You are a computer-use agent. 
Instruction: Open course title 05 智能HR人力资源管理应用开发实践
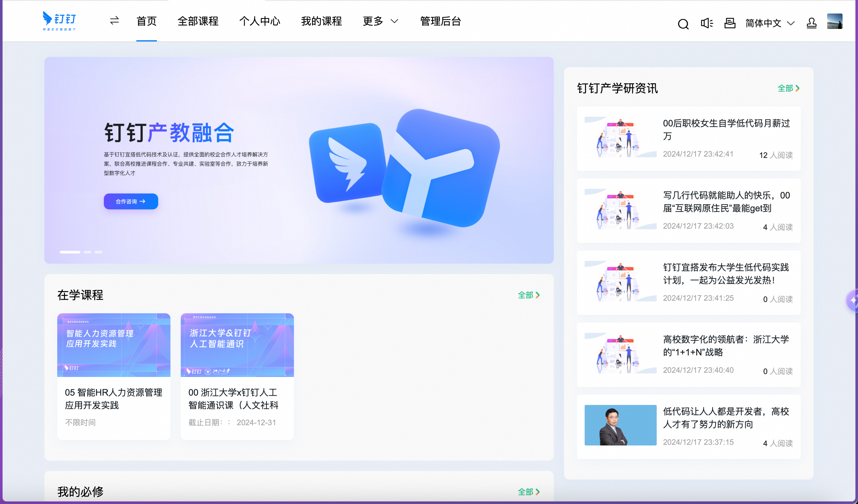114,399
